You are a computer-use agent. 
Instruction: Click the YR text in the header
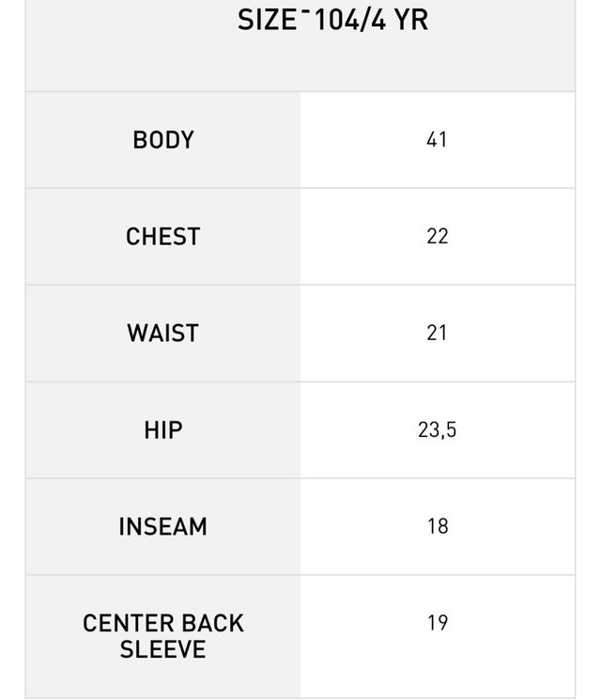point(410,20)
